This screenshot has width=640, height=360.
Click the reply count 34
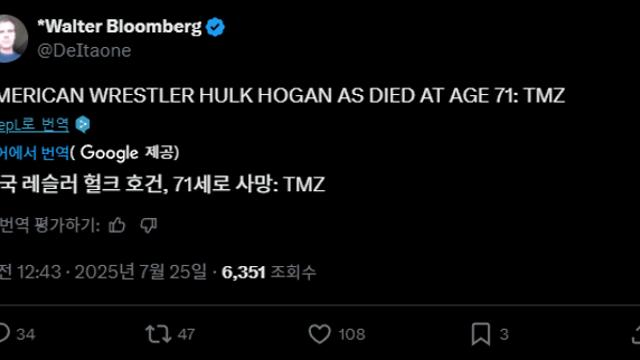coord(26,335)
